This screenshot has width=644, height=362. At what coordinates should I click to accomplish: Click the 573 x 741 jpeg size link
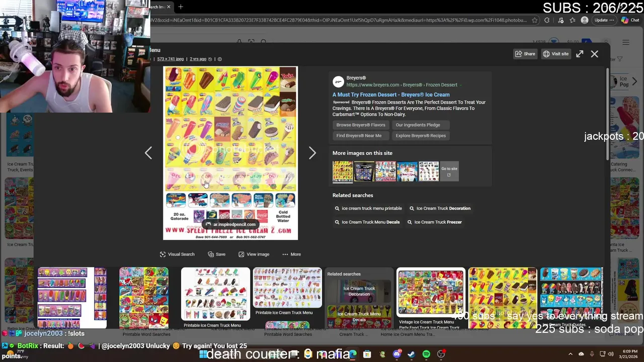coord(170,59)
